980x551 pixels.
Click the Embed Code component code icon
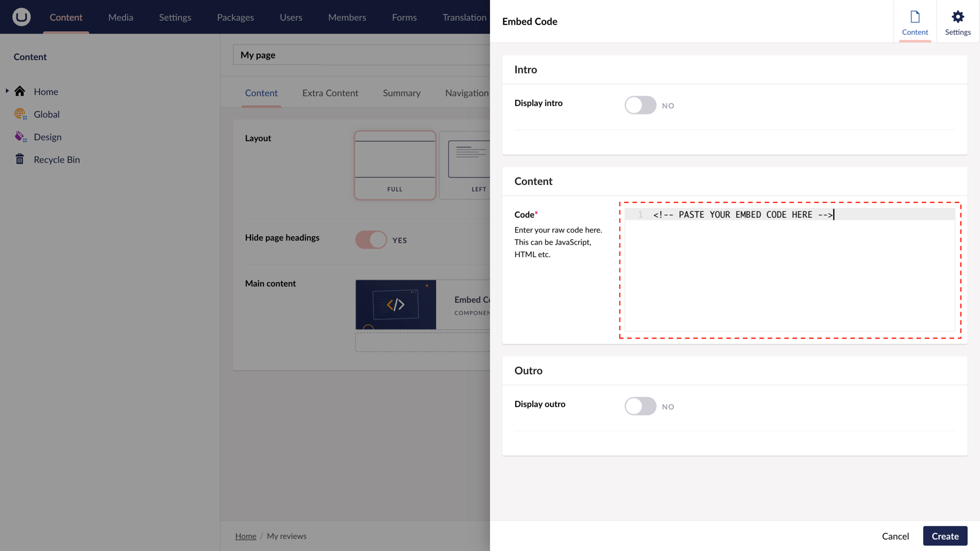pos(395,304)
